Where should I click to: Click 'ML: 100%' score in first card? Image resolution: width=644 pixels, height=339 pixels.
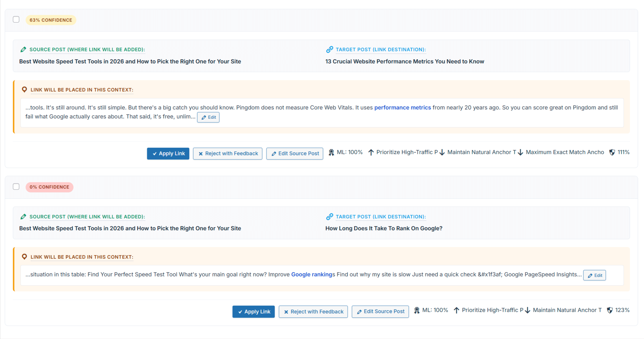pos(350,152)
